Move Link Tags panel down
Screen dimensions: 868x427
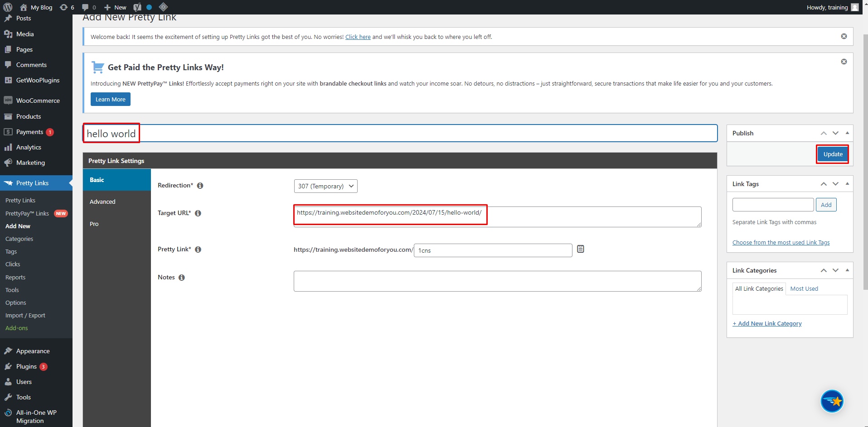[835, 184]
